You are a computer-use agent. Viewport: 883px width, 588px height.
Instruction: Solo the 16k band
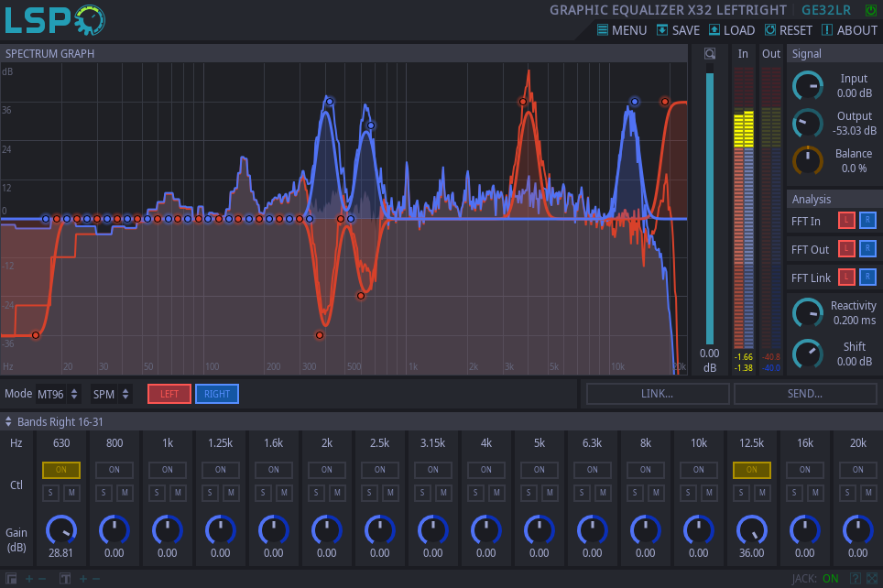[x=794, y=493]
